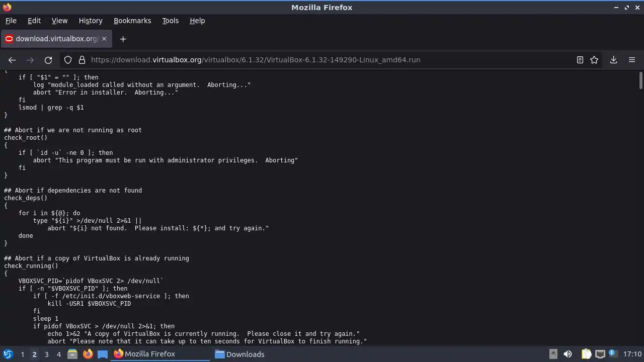Open the wired network tray icon
This screenshot has height=362, width=644.
tap(600, 354)
